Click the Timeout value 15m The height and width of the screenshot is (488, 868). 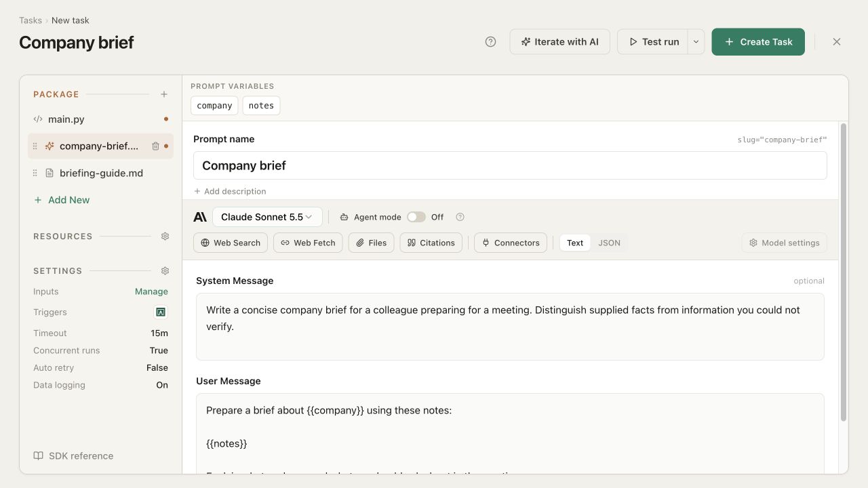point(159,333)
